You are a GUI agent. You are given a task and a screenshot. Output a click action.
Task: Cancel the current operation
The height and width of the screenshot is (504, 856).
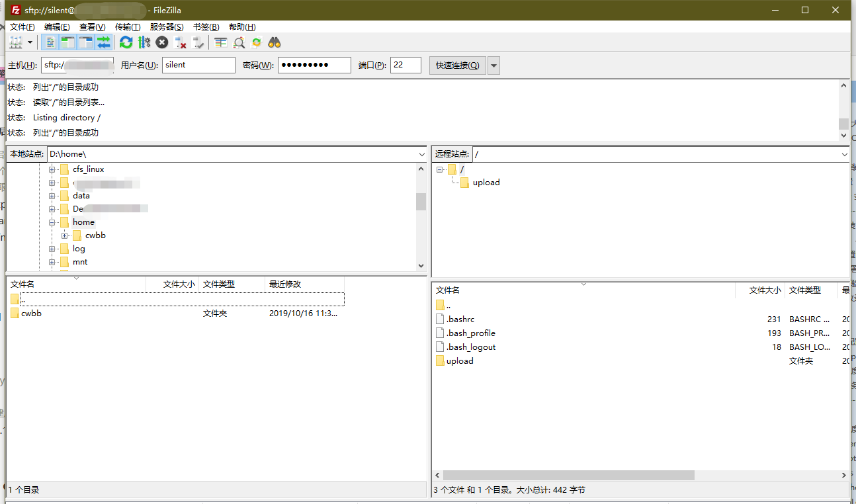pos(162,42)
